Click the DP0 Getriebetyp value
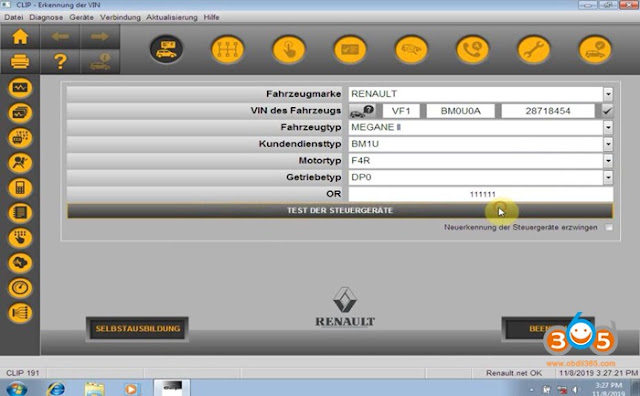Screen dimensions: 640x396 coord(361,178)
